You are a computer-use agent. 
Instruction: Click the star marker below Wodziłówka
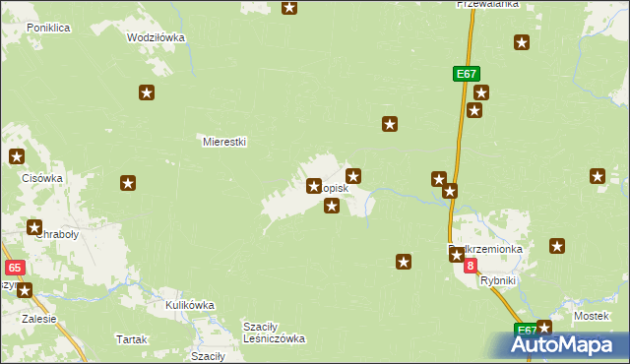147,92
